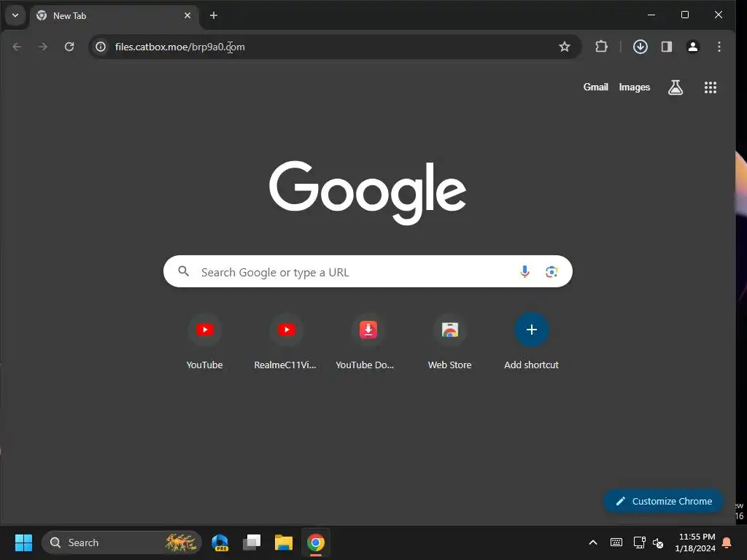Open the Google apps grid
This screenshot has width=747, height=560.
pos(711,87)
